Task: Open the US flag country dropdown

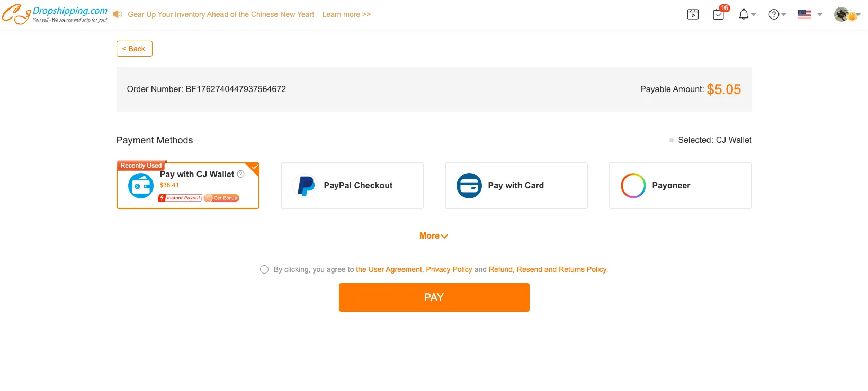Action: tap(810, 14)
